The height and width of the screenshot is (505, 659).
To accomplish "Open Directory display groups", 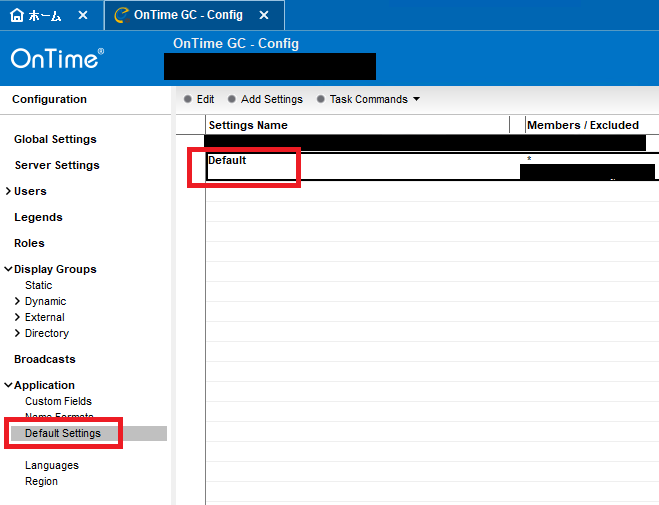I will pos(47,333).
